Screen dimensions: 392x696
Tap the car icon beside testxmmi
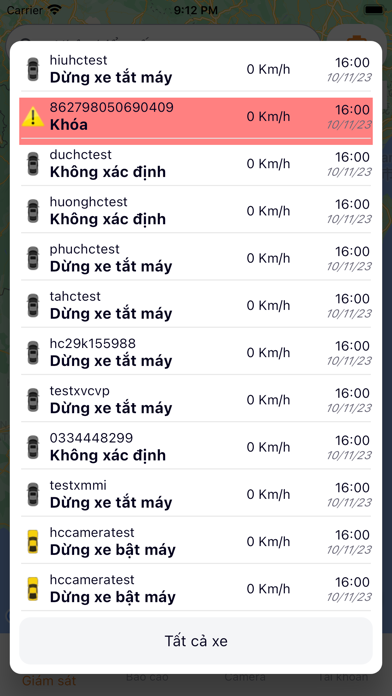[x=33, y=494]
